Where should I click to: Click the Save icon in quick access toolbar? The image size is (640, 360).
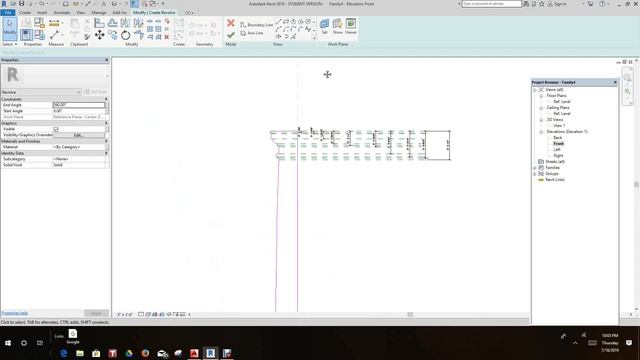[22, 4]
